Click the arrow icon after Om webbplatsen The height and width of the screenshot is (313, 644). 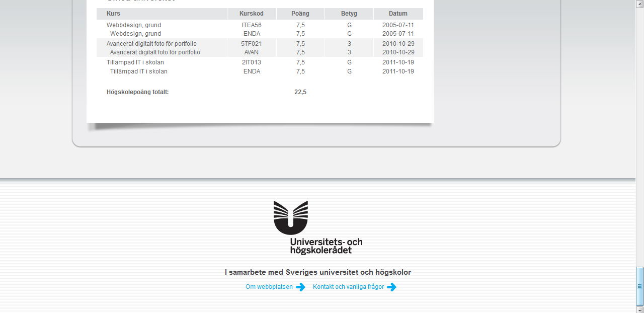(300, 287)
